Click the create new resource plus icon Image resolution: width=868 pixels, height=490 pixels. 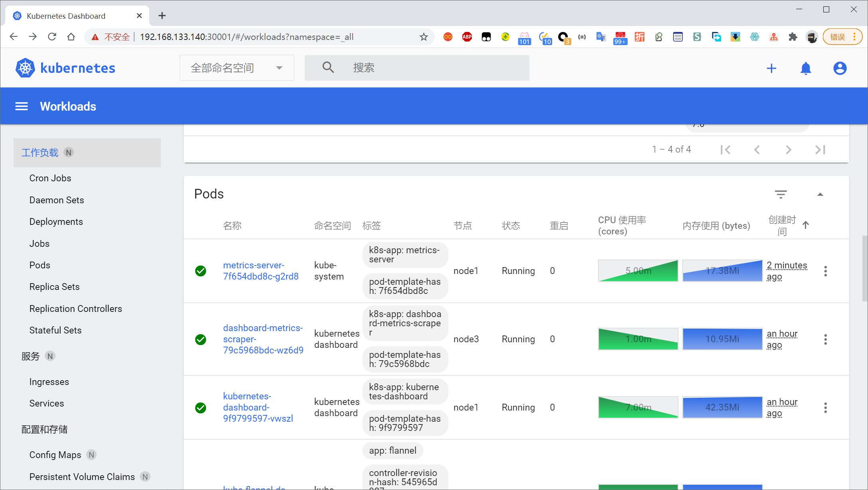coord(771,68)
